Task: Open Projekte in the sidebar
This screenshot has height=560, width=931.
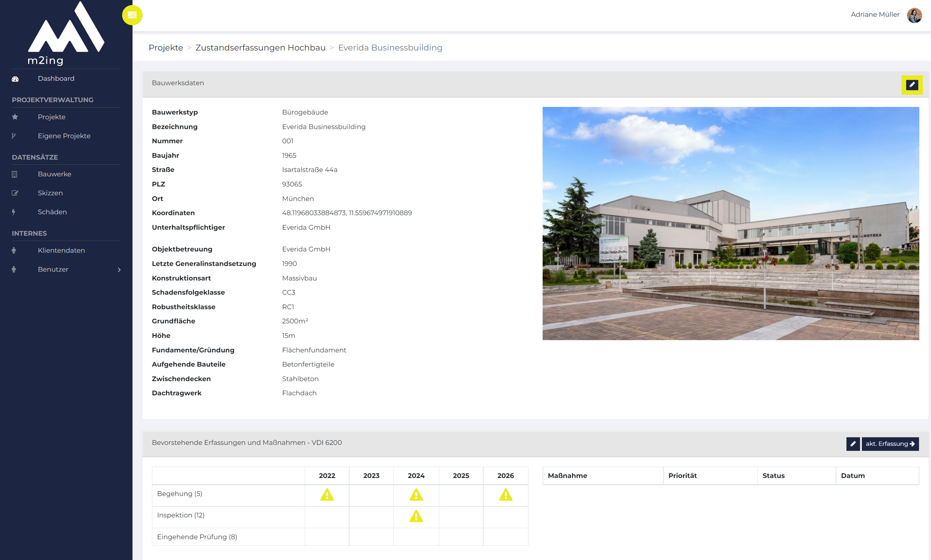Action: click(52, 117)
